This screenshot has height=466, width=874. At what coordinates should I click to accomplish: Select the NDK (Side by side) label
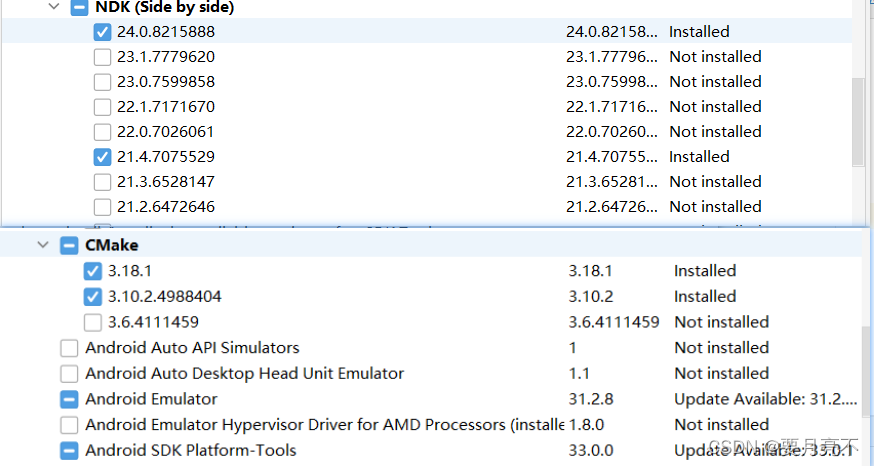165,7
